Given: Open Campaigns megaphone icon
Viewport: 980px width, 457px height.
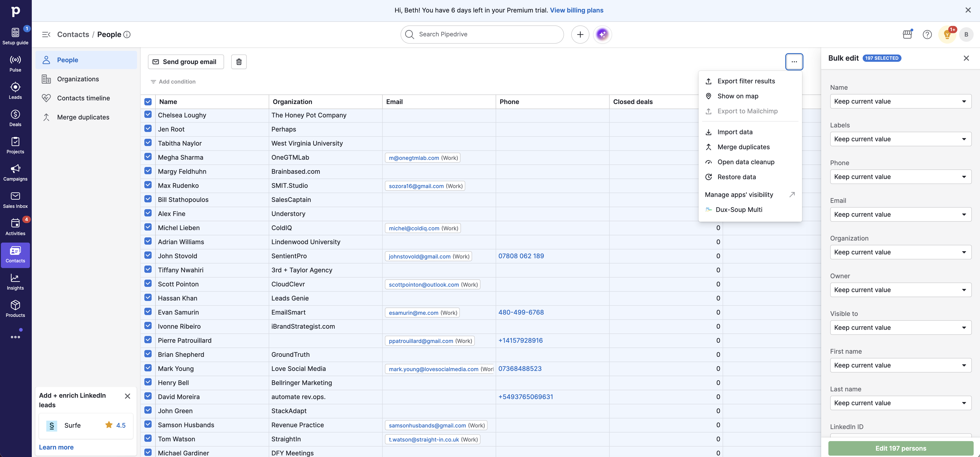Looking at the screenshot, I should point(15,173).
